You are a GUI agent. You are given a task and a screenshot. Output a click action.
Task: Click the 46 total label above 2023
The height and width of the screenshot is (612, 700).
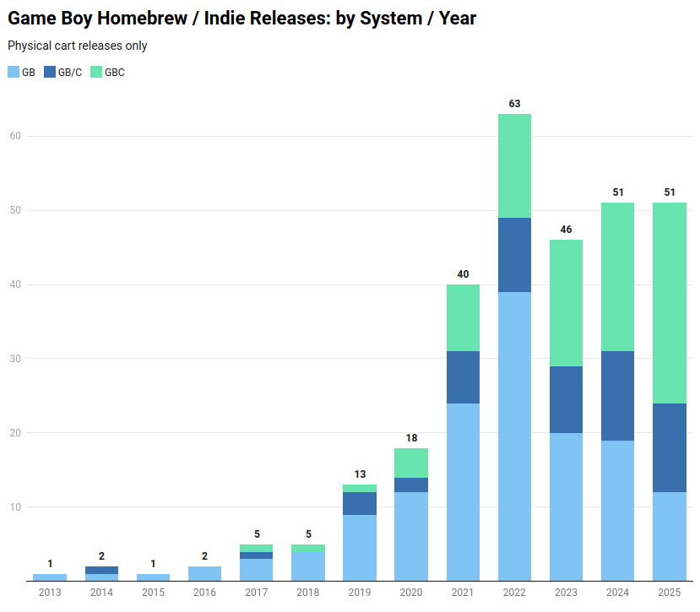566,230
